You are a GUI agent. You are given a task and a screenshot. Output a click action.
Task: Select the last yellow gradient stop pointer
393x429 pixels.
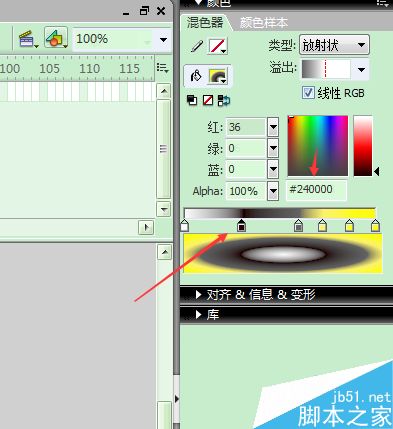pyautogui.click(x=375, y=226)
